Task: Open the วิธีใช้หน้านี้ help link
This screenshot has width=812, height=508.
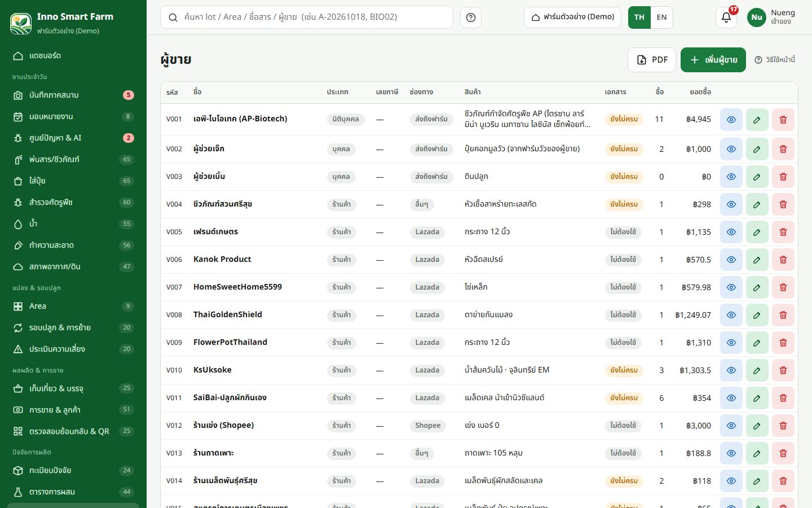Action: pyautogui.click(x=775, y=60)
